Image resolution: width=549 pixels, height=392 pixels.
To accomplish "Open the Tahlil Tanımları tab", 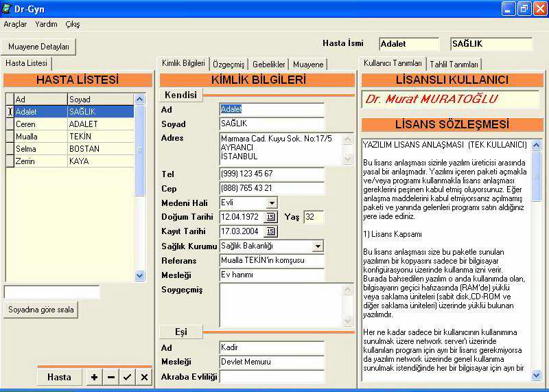I will point(454,64).
